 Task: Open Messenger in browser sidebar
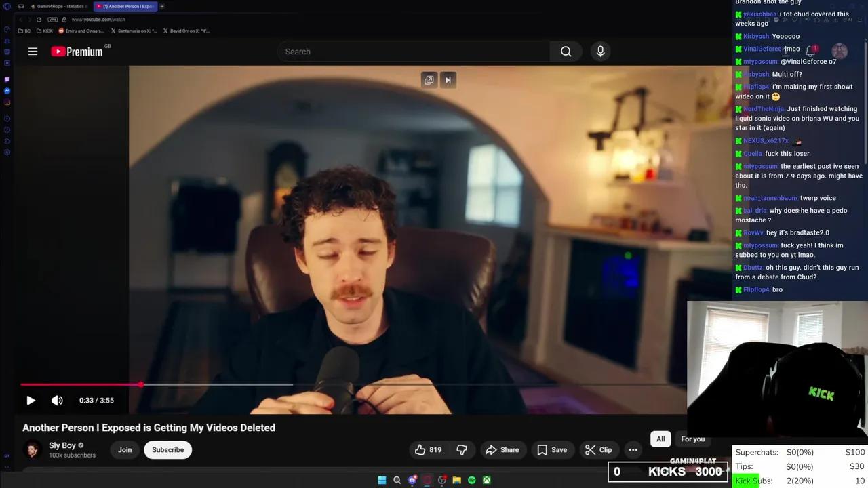[x=7, y=91]
